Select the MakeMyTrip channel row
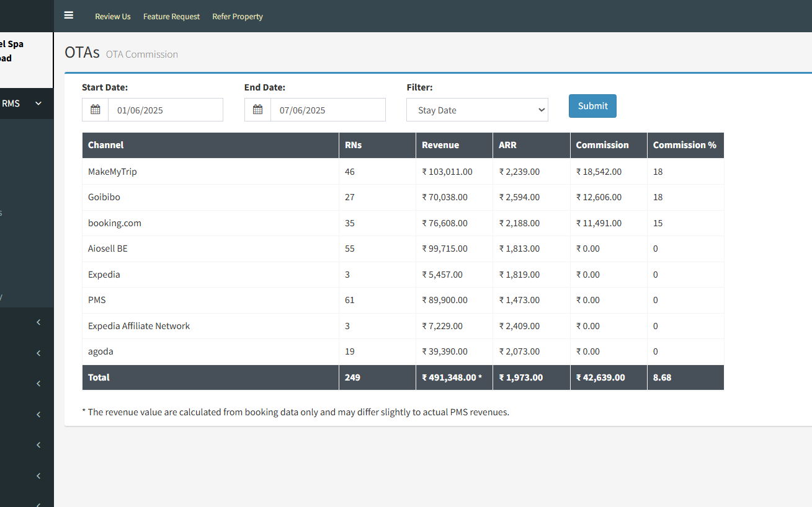The image size is (812, 507). (x=403, y=172)
